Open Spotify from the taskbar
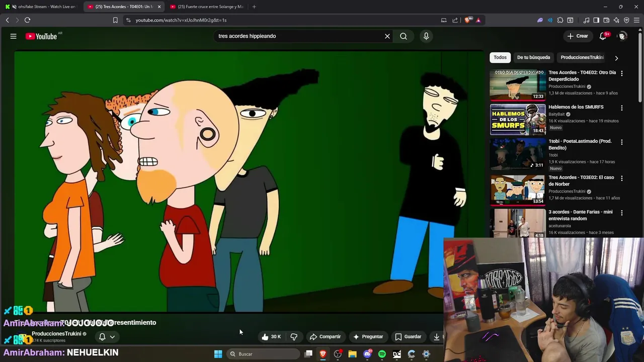The height and width of the screenshot is (362, 644). click(x=382, y=354)
